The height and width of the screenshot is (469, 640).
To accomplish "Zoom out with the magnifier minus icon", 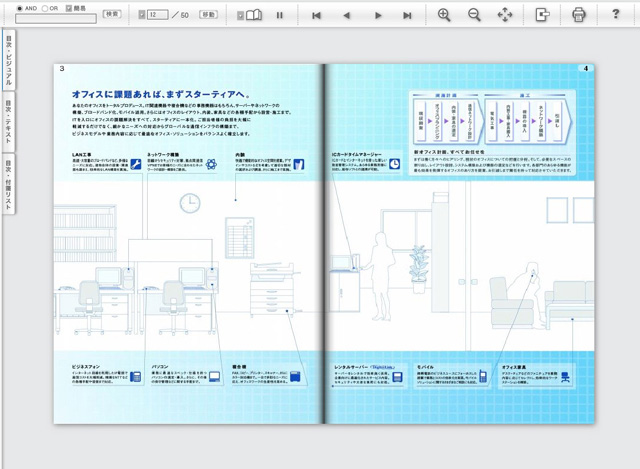I will pyautogui.click(x=474, y=15).
